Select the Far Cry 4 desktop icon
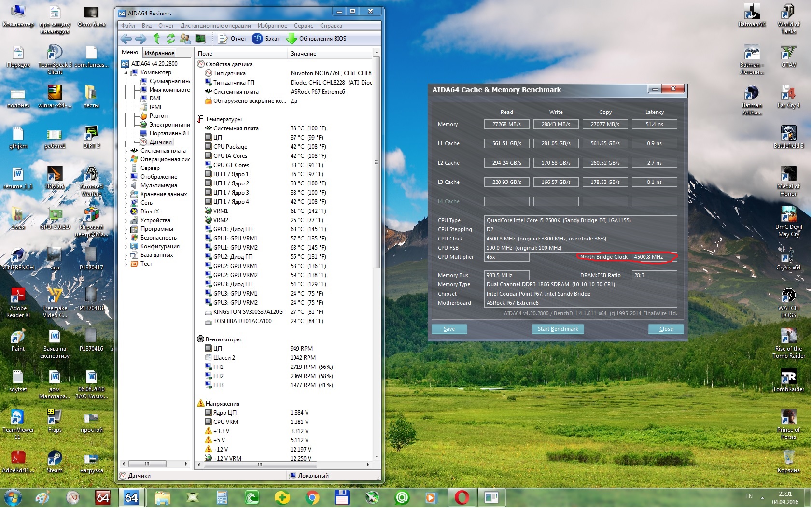The width and height of the screenshot is (812, 508). pyautogui.click(x=789, y=97)
